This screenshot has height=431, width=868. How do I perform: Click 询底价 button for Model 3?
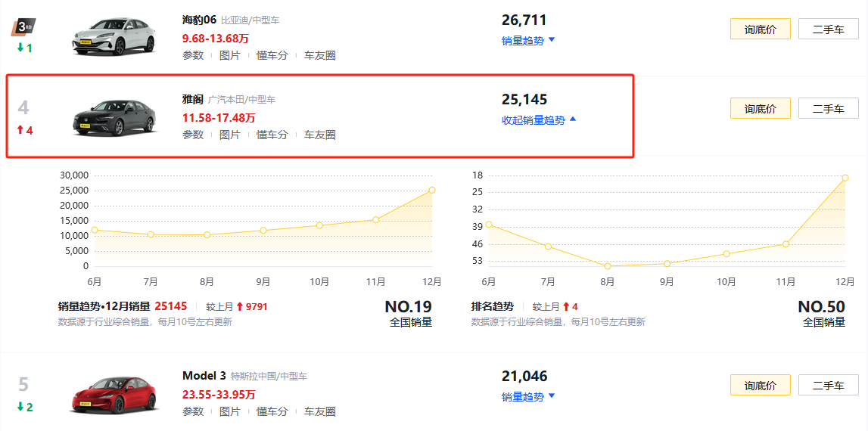point(760,386)
